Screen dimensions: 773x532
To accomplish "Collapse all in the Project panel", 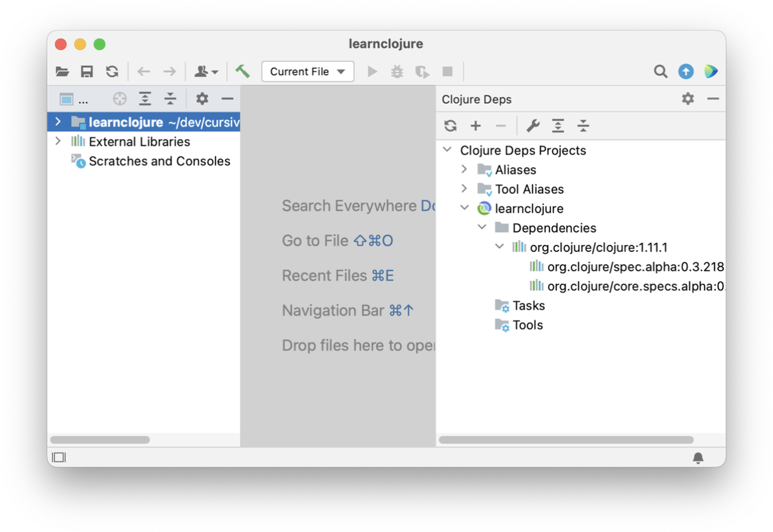I will click(170, 99).
